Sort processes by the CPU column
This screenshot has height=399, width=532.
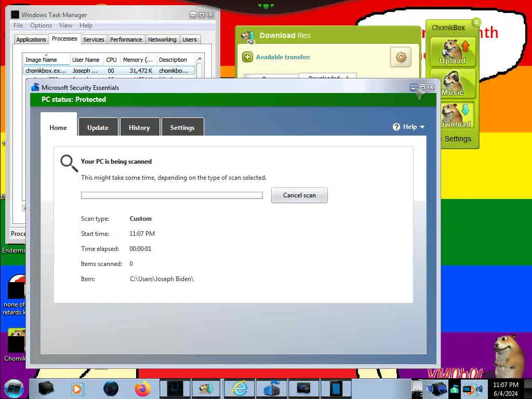pyautogui.click(x=111, y=60)
